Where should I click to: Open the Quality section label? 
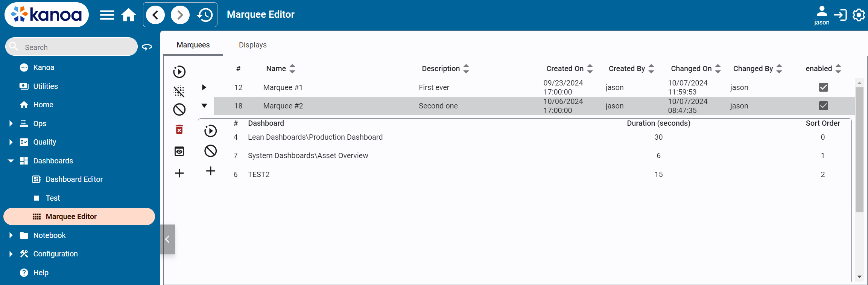tap(44, 142)
